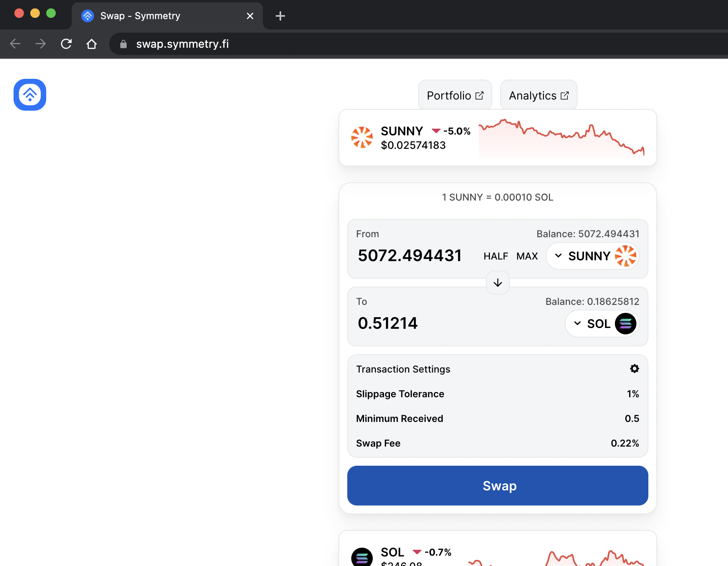Click the SOL -0.7% change indicator
Image resolution: width=728 pixels, height=566 pixels.
(432, 552)
